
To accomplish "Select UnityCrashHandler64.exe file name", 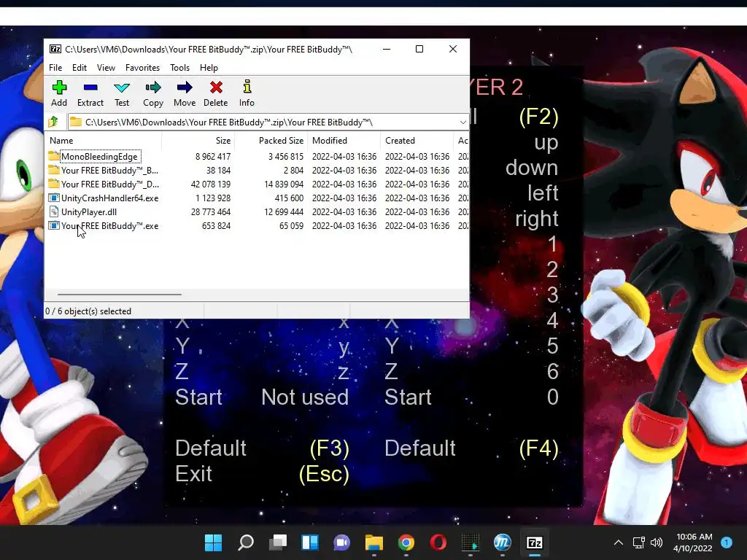I will tap(109, 198).
